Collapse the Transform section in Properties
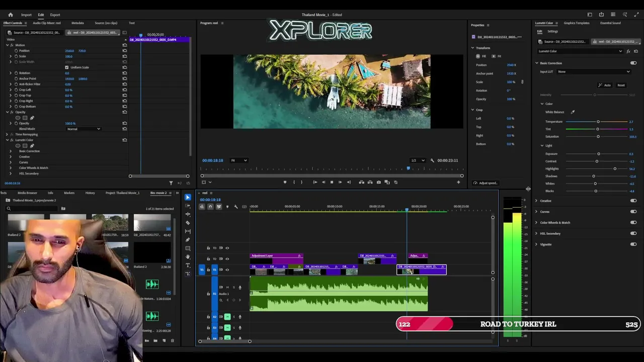644x362 pixels. coord(473,48)
